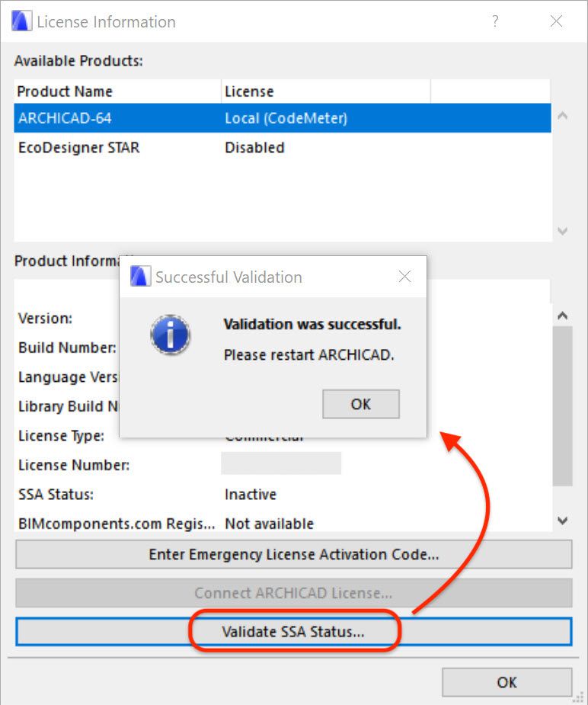
Task: Click the License Type label
Action: pyautogui.click(x=61, y=436)
